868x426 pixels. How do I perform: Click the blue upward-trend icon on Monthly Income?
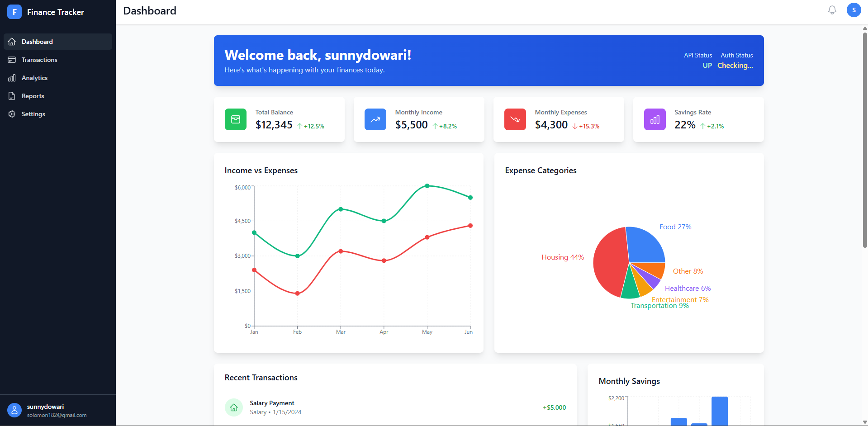coord(375,119)
